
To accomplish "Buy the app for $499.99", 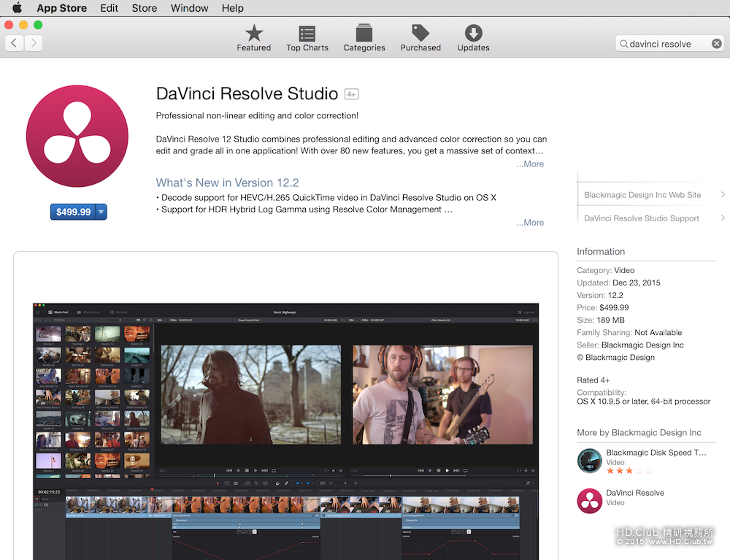I will click(73, 212).
